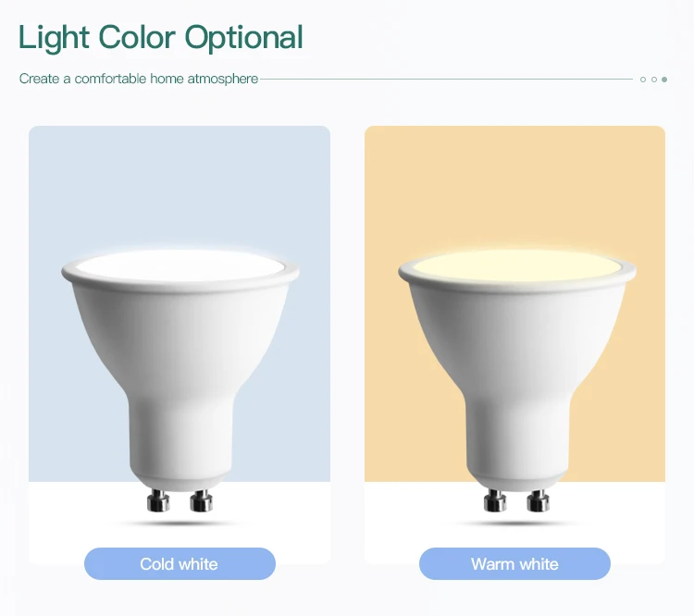694x616 pixels.
Task: Click the left metal pin of warm bulb
Action: 495,501
